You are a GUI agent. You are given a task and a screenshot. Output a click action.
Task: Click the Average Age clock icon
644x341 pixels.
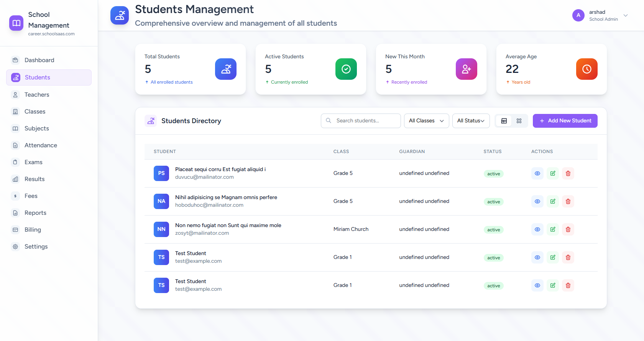(586, 69)
